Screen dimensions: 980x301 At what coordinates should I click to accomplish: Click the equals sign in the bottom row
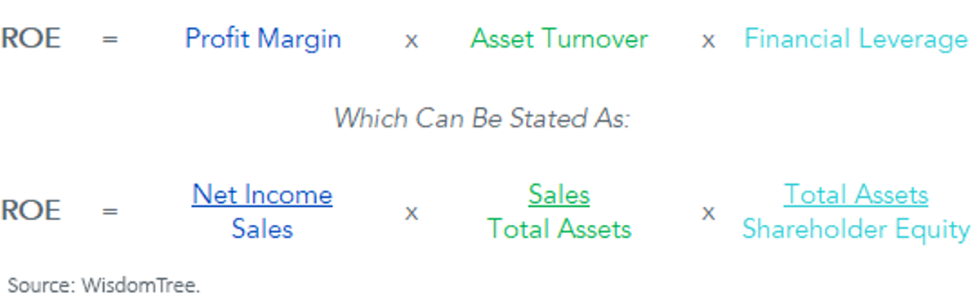110,212
